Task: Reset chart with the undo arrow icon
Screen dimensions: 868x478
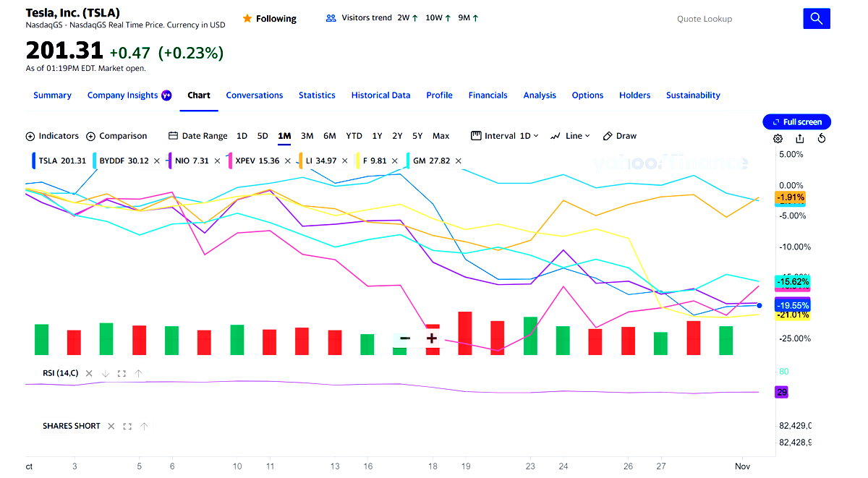Action: 822,139
